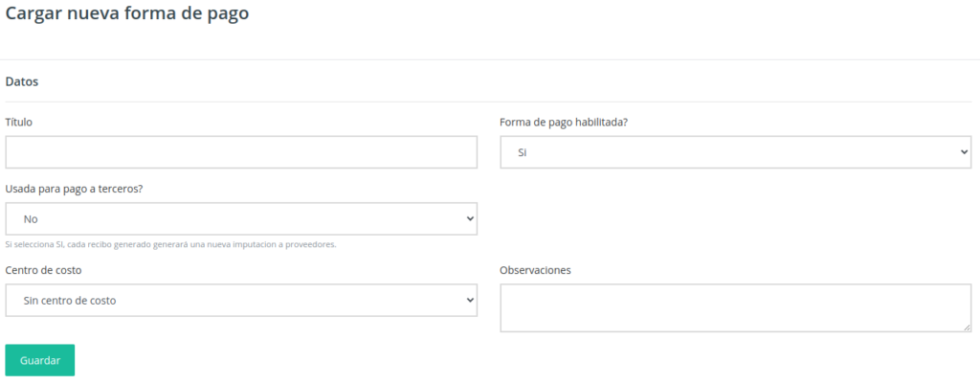Click the Guardar button
The height and width of the screenshot is (385, 980).
[x=40, y=360]
